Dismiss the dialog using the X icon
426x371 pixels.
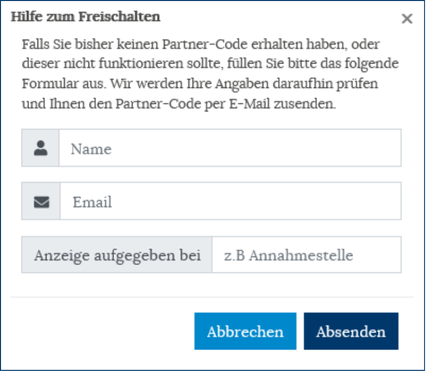(x=407, y=19)
